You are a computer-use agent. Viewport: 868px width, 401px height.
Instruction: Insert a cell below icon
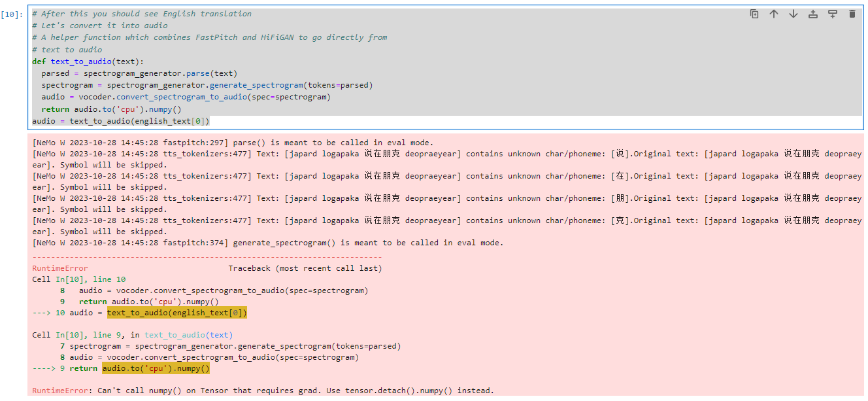pyautogui.click(x=833, y=14)
